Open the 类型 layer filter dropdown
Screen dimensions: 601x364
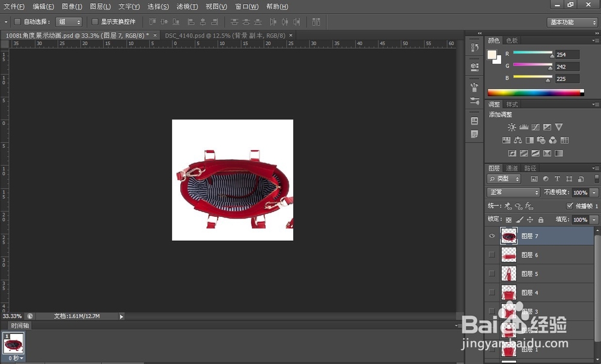point(504,179)
